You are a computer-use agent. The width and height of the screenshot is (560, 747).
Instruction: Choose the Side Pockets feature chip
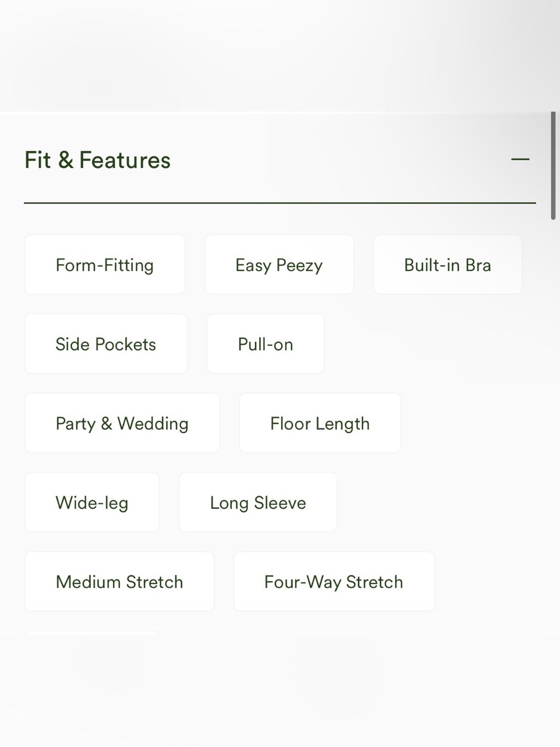[106, 344]
